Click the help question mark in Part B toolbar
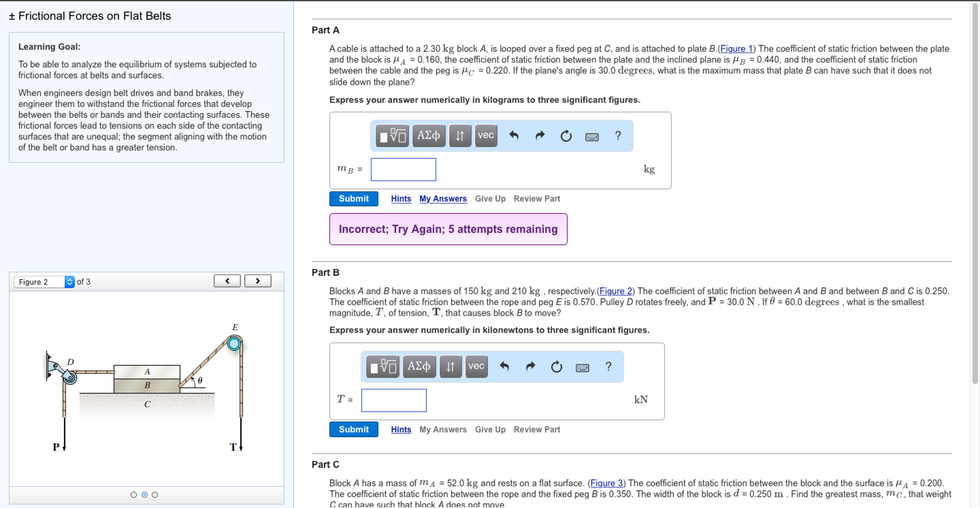The width and height of the screenshot is (980, 508). pos(607,367)
